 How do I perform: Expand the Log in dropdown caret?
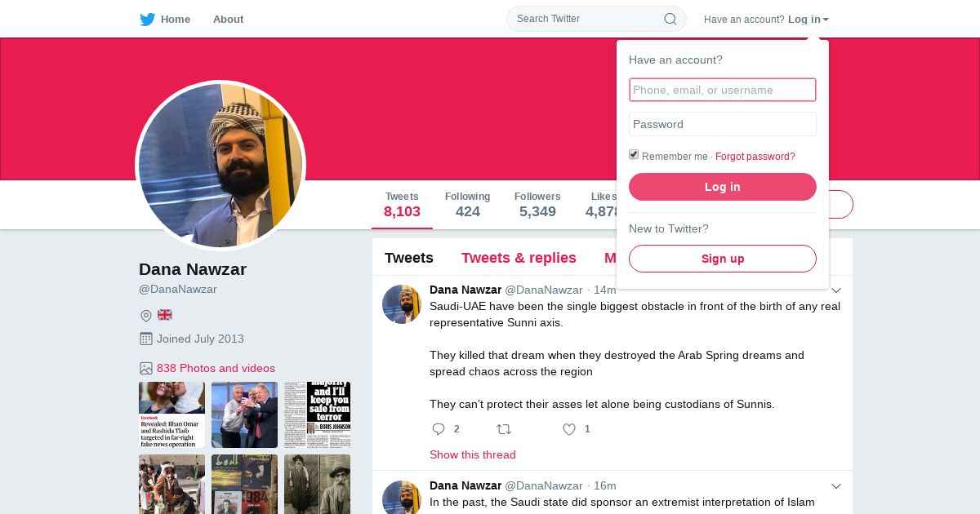pyautogui.click(x=826, y=20)
